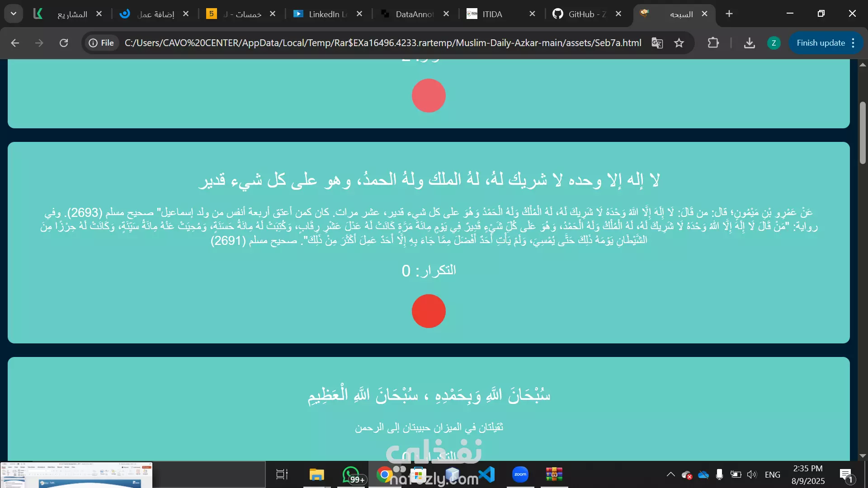The height and width of the screenshot is (488, 868).
Task: Open volume speaker tray icon
Action: point(752,474)
